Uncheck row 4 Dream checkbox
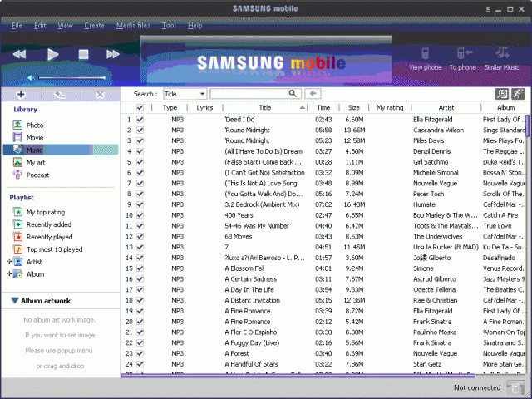Image resolution: width=532 pixels, height=399 pixels. (140, 151)
